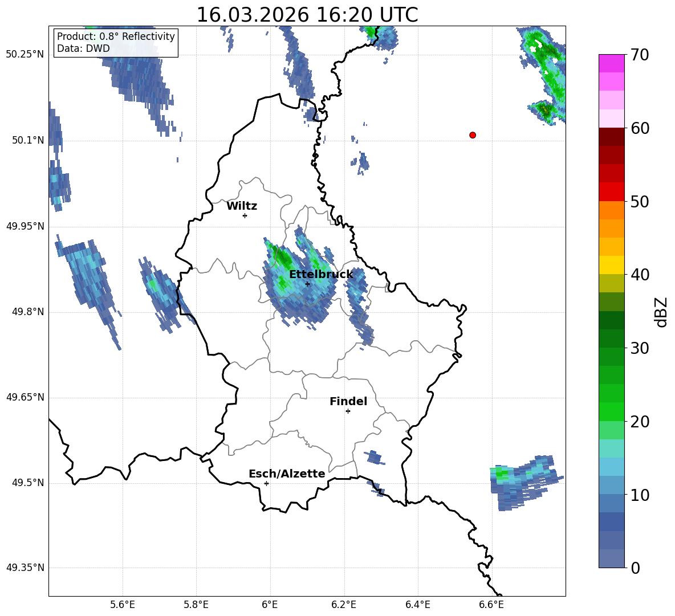This screenshot has width=675, height=616.
Task: Click the Findel station label
Action: (x=348, y=401)
